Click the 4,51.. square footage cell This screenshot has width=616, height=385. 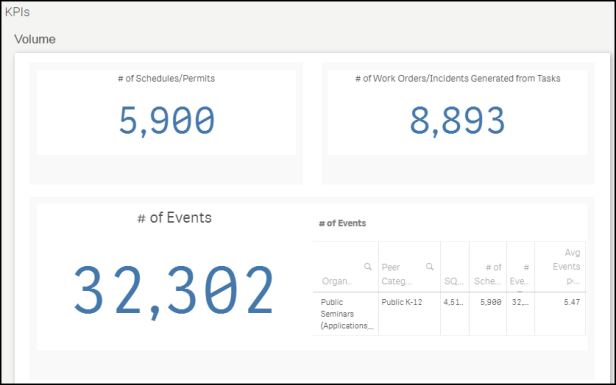[x=454, y=302]
